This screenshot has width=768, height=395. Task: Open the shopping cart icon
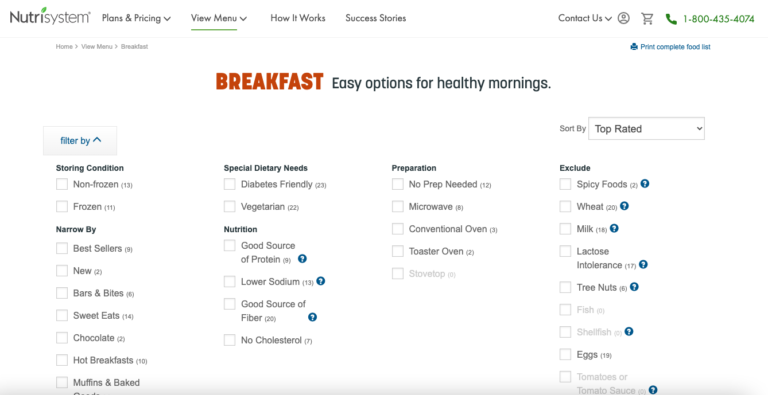point(648,19)
